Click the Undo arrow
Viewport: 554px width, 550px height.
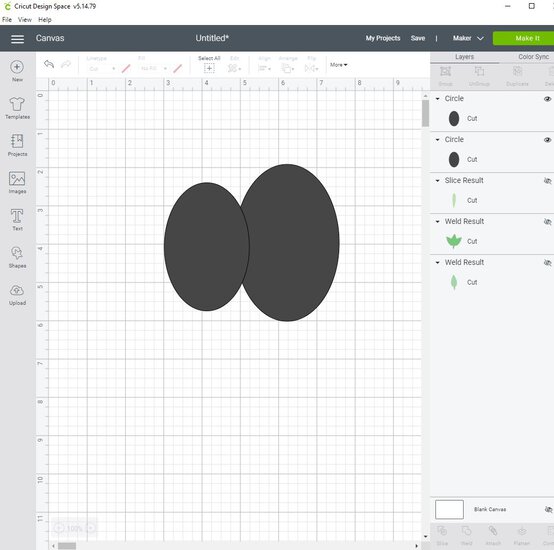click(49, 64)
